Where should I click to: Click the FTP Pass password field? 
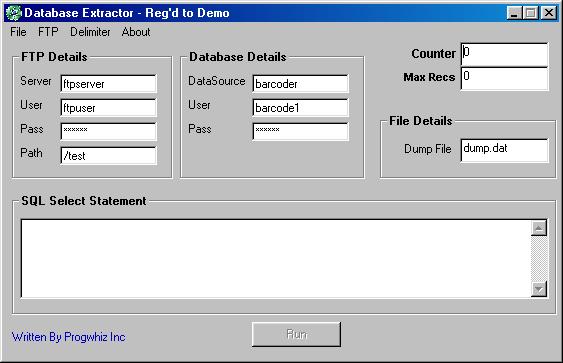(x=109, y=131)
